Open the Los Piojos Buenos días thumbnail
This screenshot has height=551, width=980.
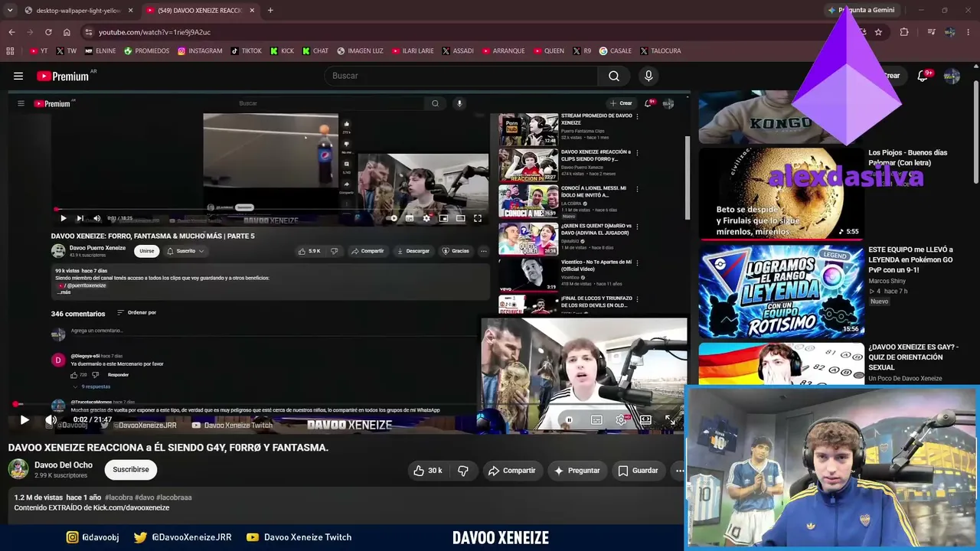781,193
